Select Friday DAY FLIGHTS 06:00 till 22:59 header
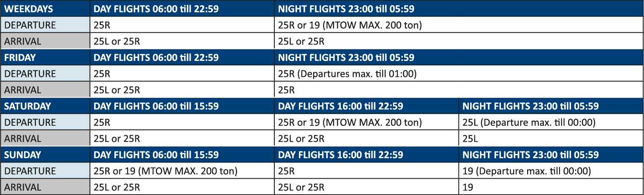Image resolution: width=644 pixels, height=195 pixels. pyautogui.click(x=182, y=58)
